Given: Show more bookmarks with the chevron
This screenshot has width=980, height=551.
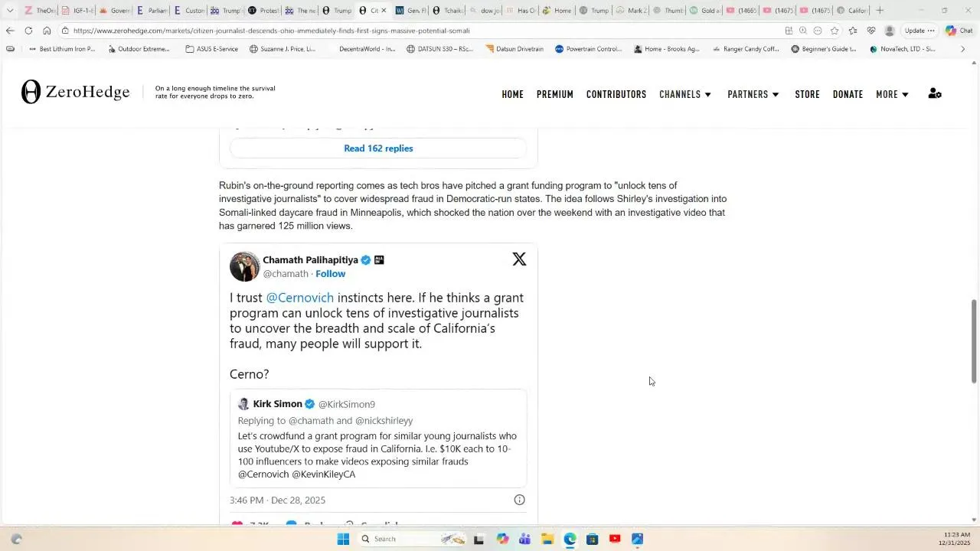Looking at the screenshot, I should (x=962, y=49).
